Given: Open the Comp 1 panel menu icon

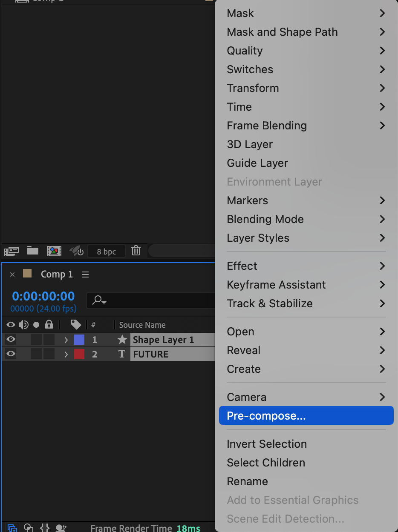Looking at the screenshot, I should (x=85, y=275).
